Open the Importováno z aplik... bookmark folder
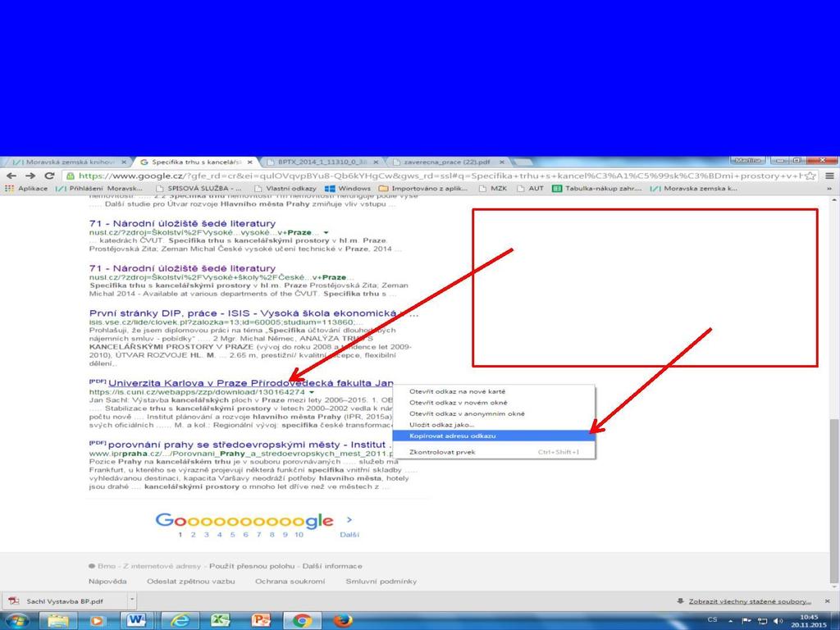 click(423, 189)
